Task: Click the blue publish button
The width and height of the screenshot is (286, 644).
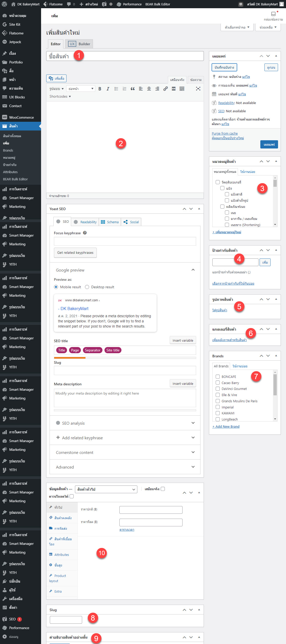Action: coord(269,144)
